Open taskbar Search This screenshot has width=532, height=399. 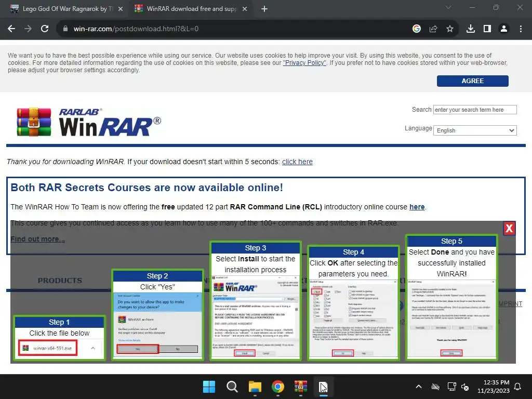point(232,387)
